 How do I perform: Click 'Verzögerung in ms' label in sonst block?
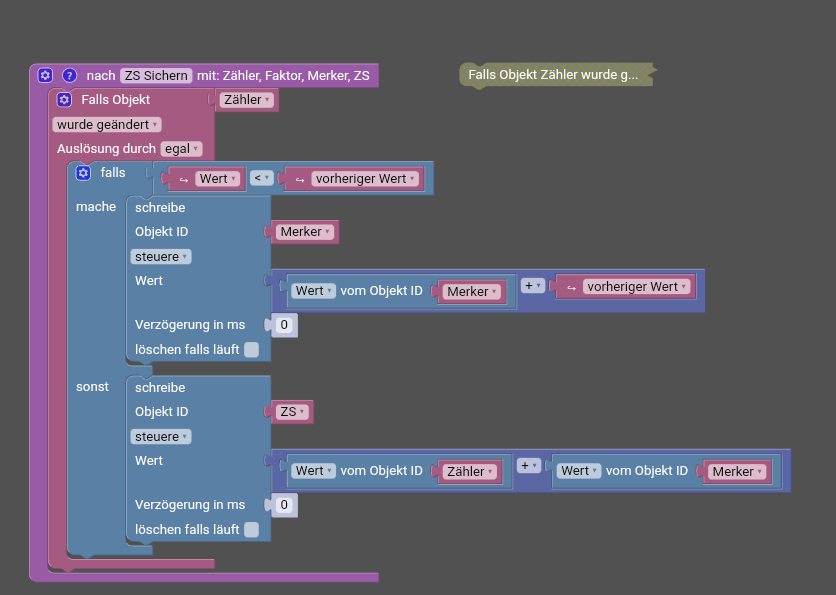[x=190, y=505]
